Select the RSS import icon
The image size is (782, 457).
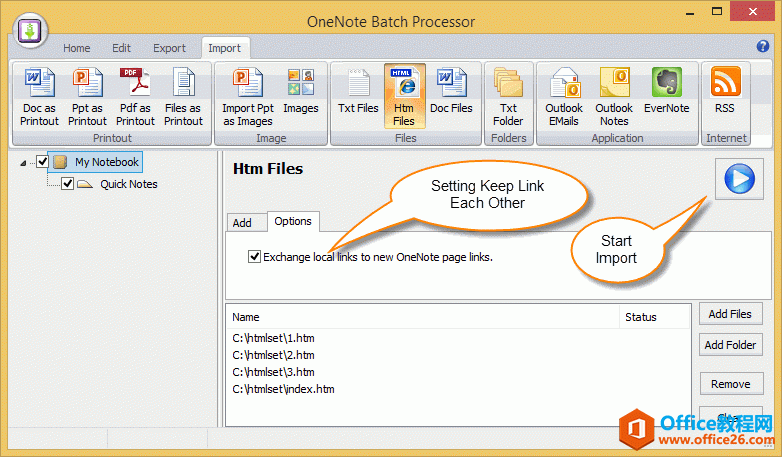click(725, 92)
